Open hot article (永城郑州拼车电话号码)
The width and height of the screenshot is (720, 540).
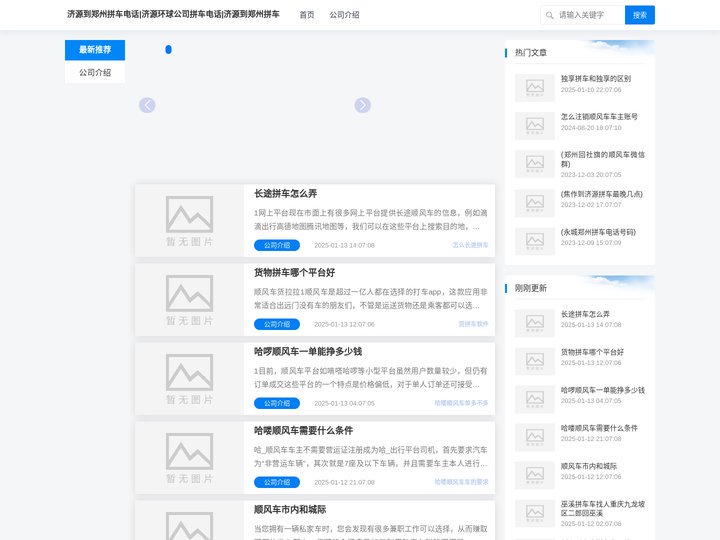pos(598,232)
